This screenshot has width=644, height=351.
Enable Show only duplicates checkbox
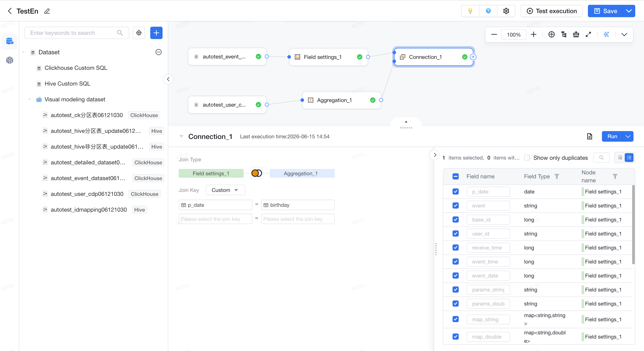(527, 158)
